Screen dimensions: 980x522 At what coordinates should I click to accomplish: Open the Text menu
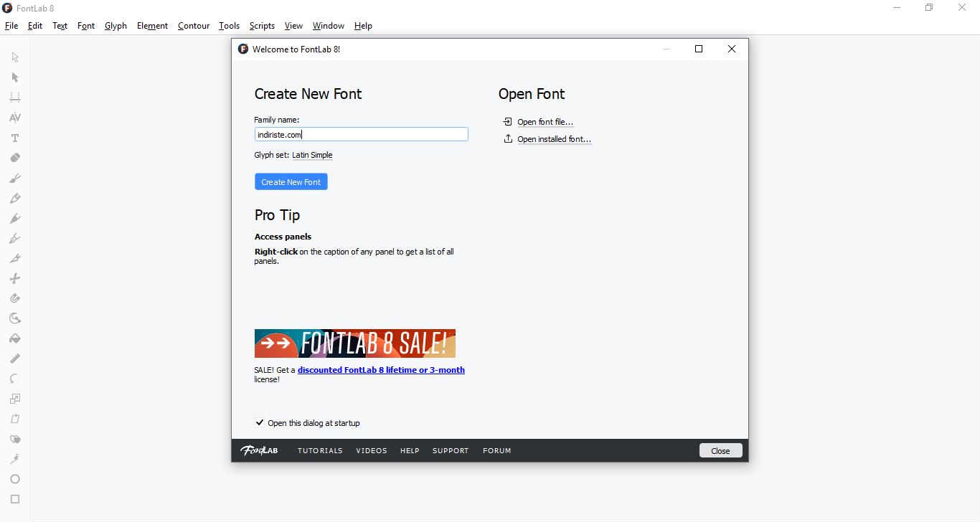click(x=60, y=26)
